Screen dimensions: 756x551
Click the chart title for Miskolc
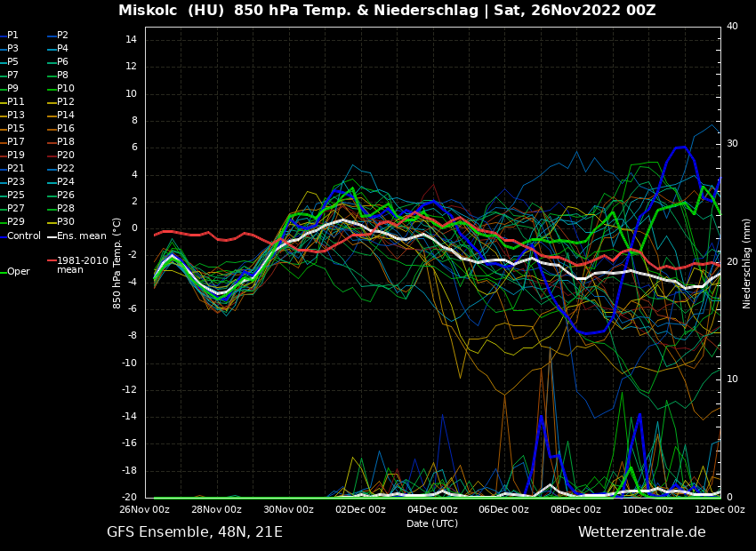click(x=387, y=11)
